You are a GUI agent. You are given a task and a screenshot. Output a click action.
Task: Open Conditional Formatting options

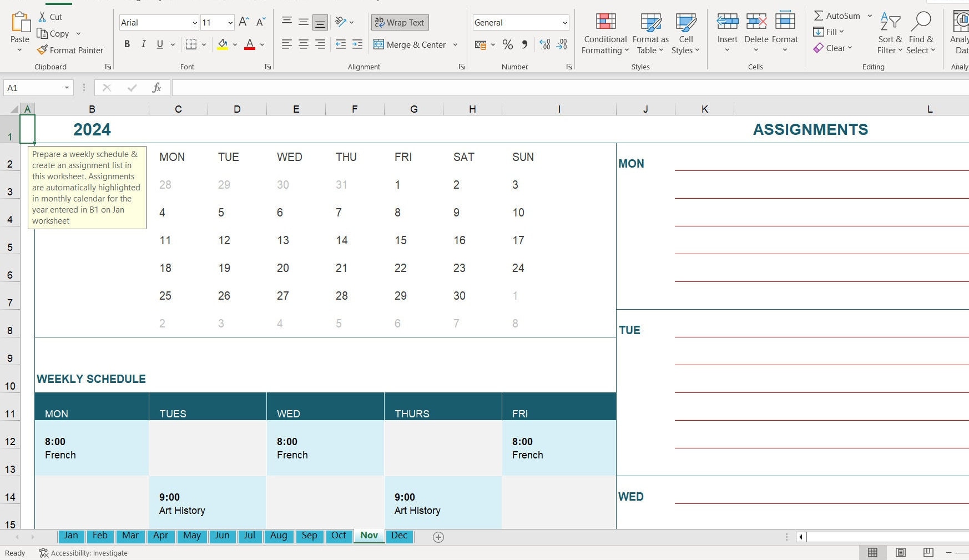[604, 33]
